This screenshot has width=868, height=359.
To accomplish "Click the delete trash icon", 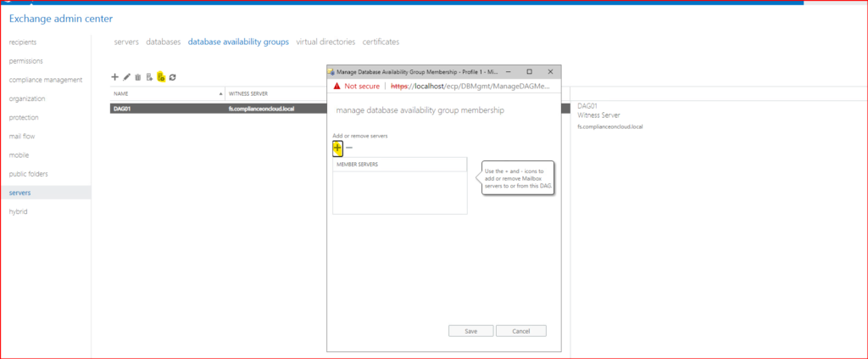I will [137, 77].
